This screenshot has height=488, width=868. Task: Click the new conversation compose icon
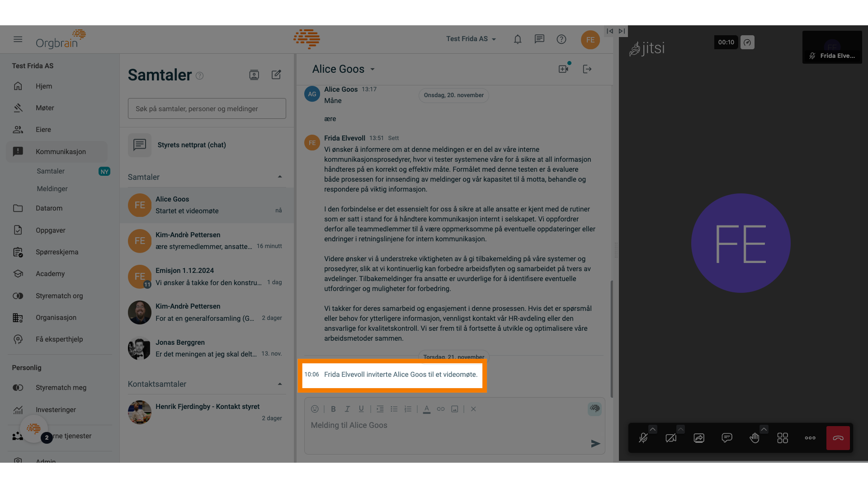pos(276,75)
